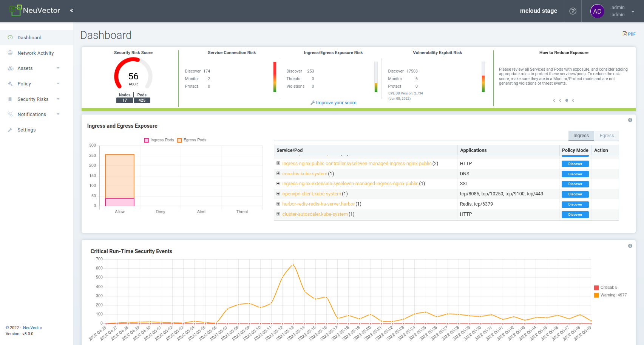The image size is (644, 345).
Task: Expand coredns.kube-system row
Action: (278, 174)
